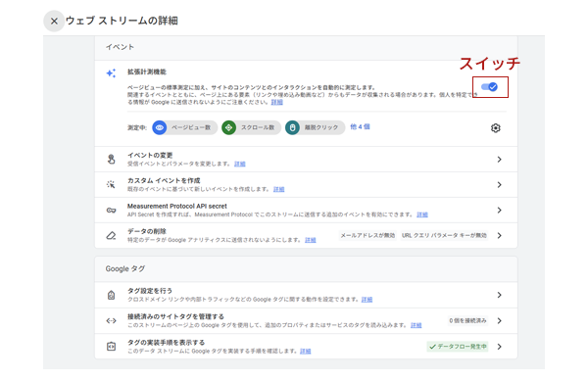Screen dimensions: 588x380
Task: Expand the Measurement Protocol API secret chevron
Action: point(499,211)
